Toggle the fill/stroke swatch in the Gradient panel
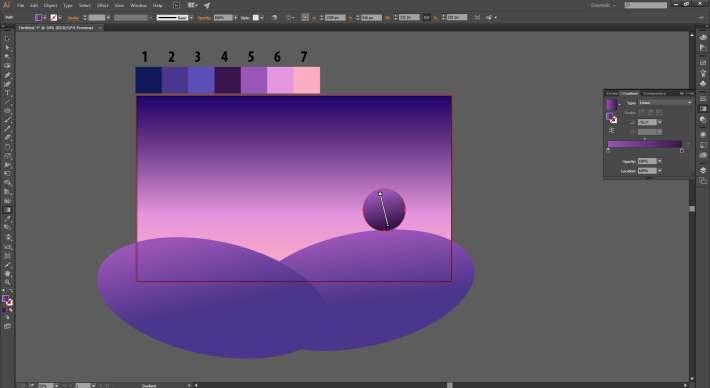Screen dimensions: 710x388 tap(611, 118)
